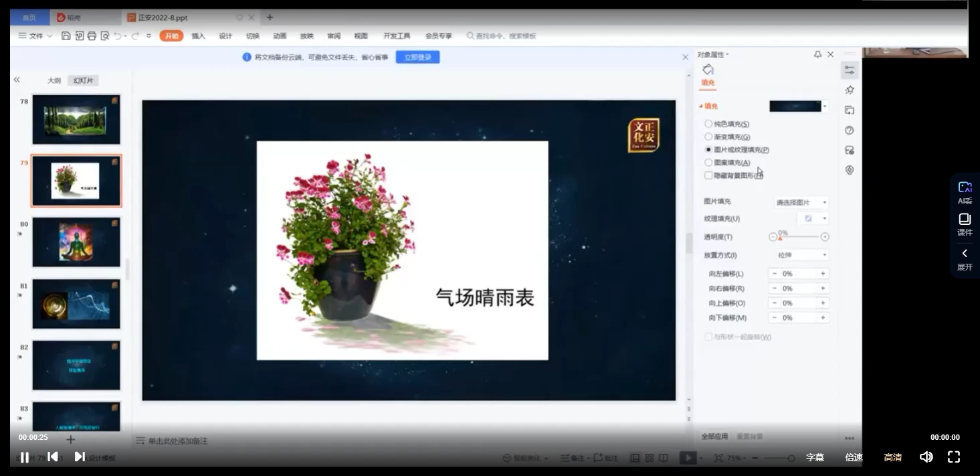
Task: Select the 图片或纹理填充 radio option
Action: 708,149
